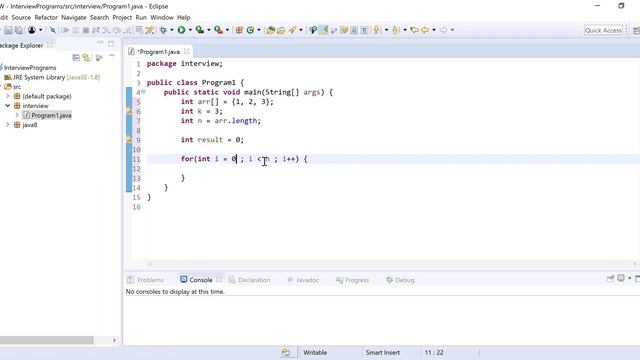Screen dimensions: 640x360
Task: Collapse the interview package node
Action: (x=7, y=106)
